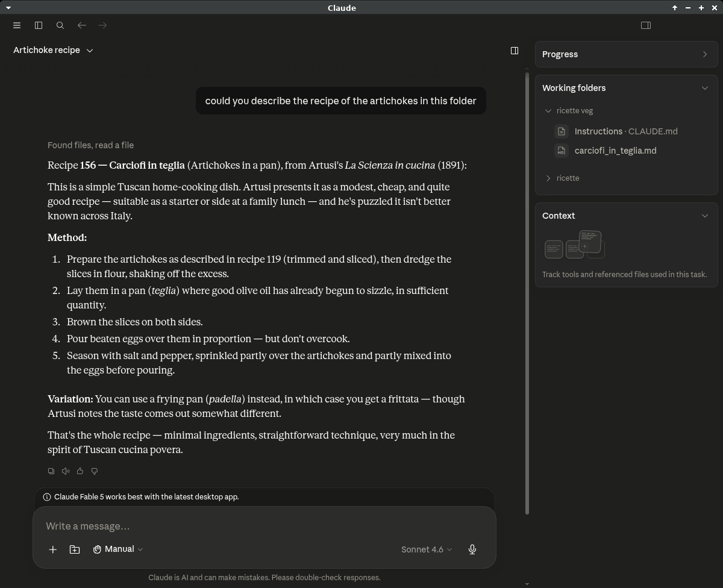Click the CLAUDE.md file icon
The width and height of the screenshot is (723, 588).
[562, 131]
